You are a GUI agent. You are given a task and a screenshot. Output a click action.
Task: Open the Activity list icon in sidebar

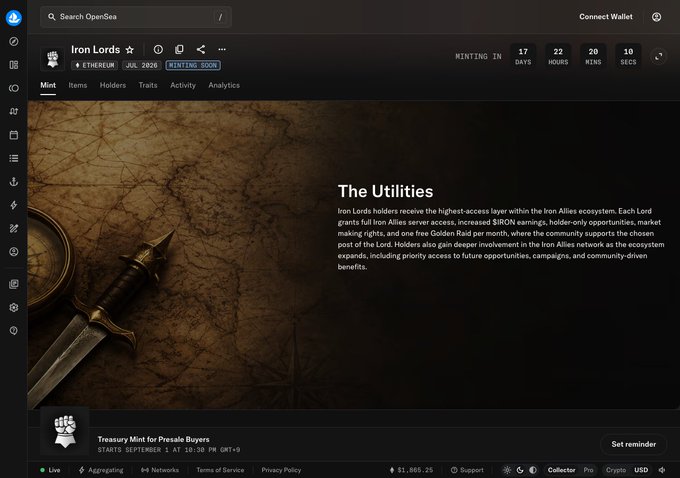13,158
